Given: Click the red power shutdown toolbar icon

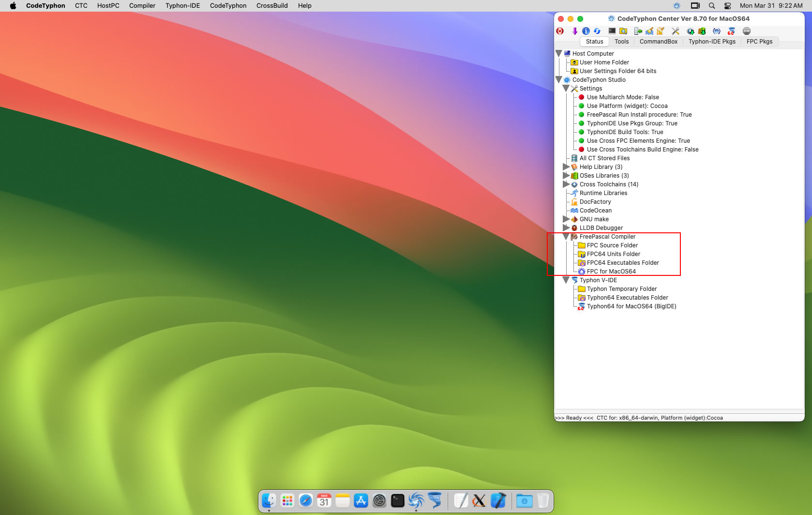Looking at the screenshot, I should coord(560,31).
